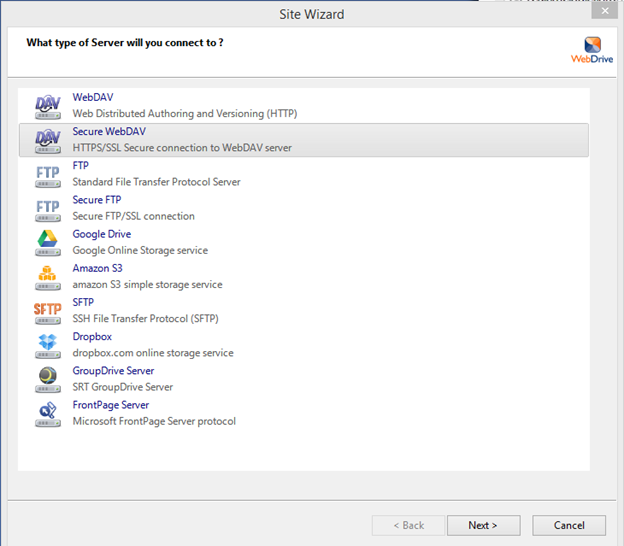Viewport: 624px width, 546px height.
Task: Select the Secure WebDAV icon
Action: click(47, 140)
